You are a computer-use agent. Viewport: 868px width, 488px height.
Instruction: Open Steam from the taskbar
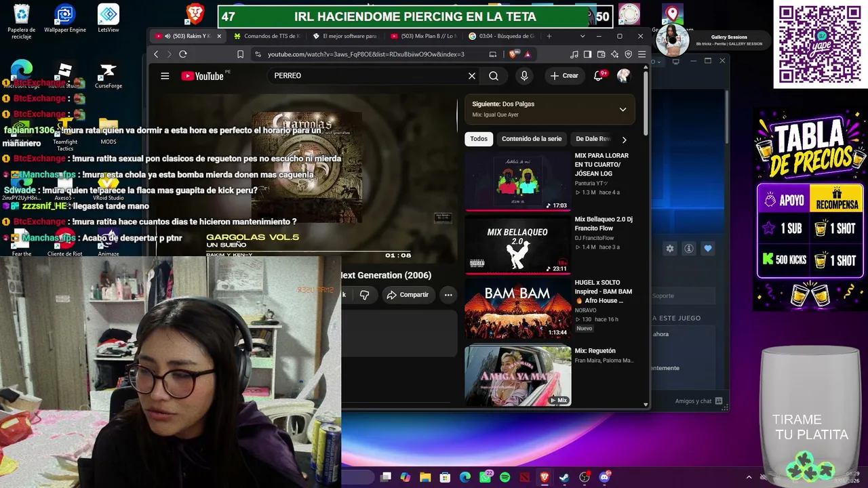point(564,477)
